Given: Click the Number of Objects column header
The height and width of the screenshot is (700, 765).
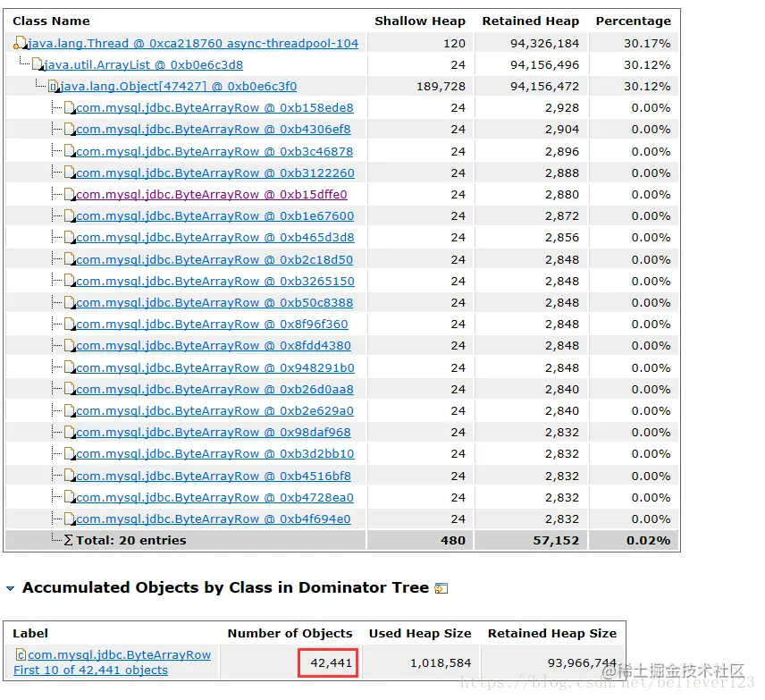Looking at the screenshot, I should [290, 633].
